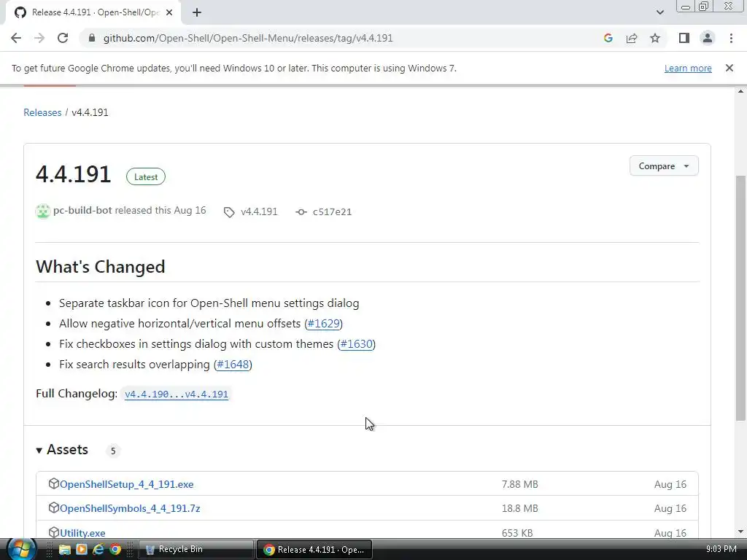Go back using the browser back arrow
This screenshot has height=560, width=747.
[16, 38]
